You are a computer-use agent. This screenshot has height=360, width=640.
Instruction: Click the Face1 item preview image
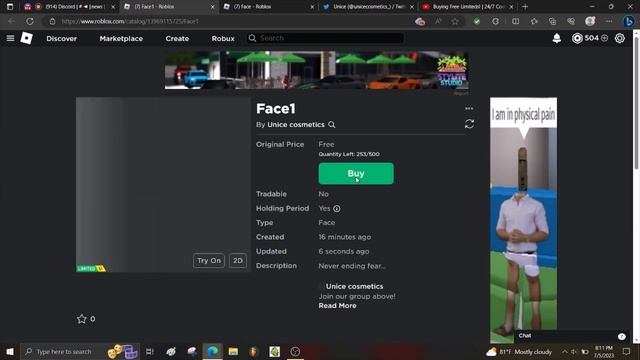[163, 184]
